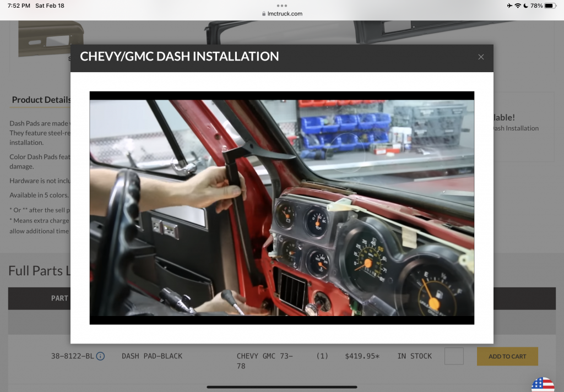Click the Chevy/GMC Dash Installation title

pyautogui.click(x=179, y=57)
